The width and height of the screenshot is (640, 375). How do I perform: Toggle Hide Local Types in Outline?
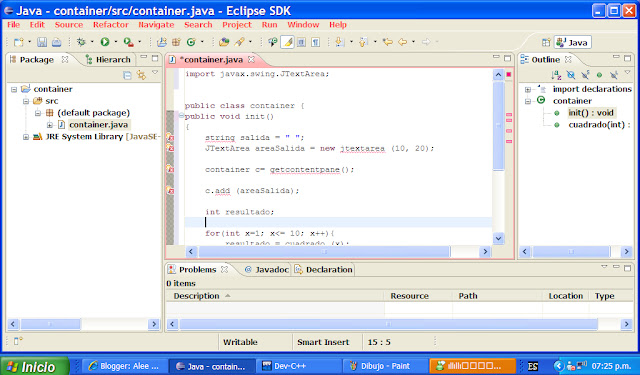click(x=613, y=75)
